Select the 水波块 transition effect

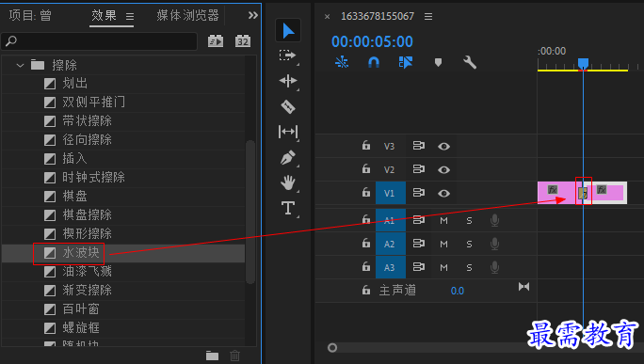pyautogui.click(x=81, y=253)
